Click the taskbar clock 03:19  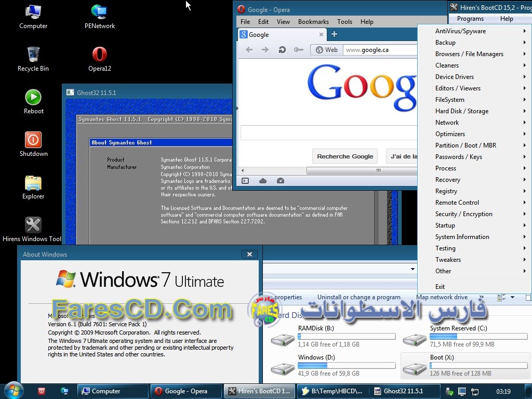click(503, 392)
